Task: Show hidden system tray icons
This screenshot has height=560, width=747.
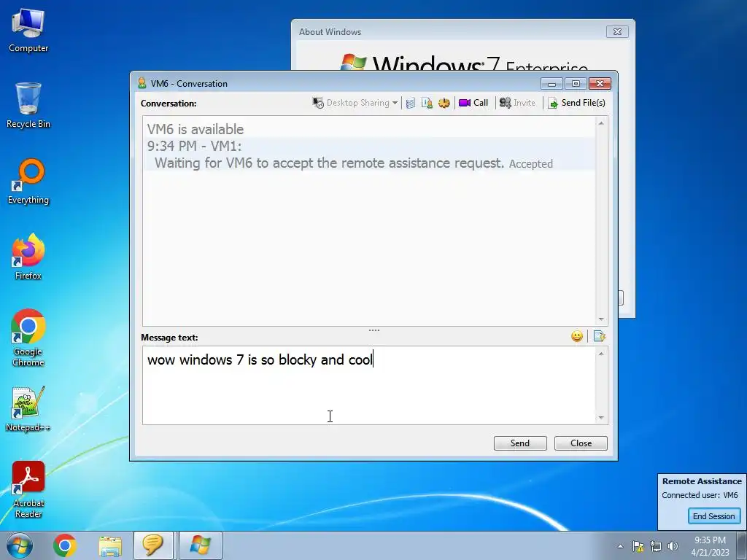Action: (x=620, y=546)
